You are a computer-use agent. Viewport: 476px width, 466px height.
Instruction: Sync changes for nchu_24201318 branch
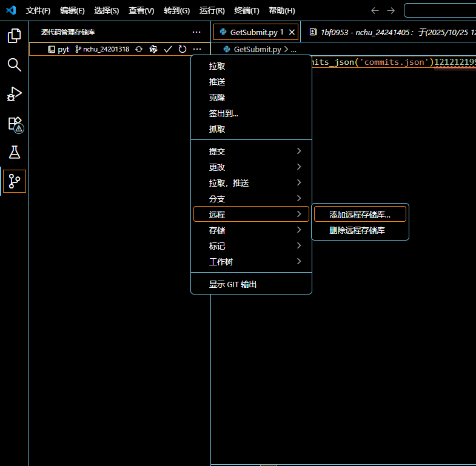(x=139, y=49)
